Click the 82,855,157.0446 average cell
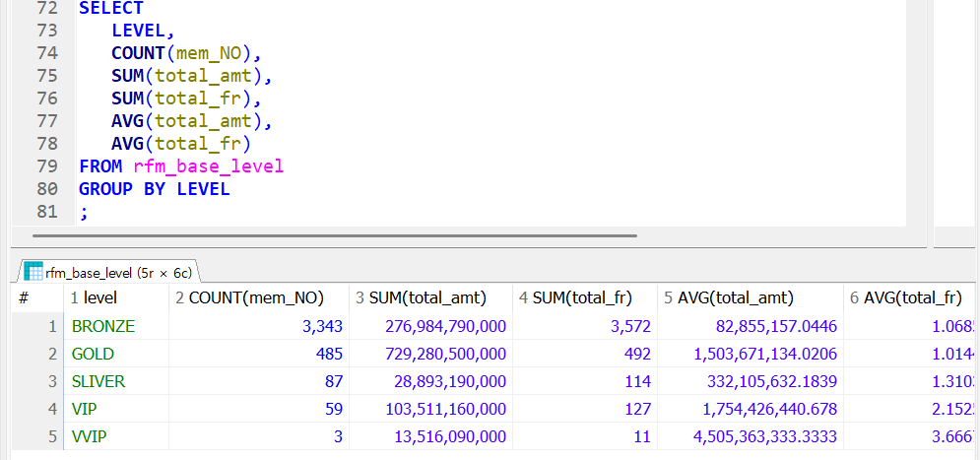 point(750,326)
